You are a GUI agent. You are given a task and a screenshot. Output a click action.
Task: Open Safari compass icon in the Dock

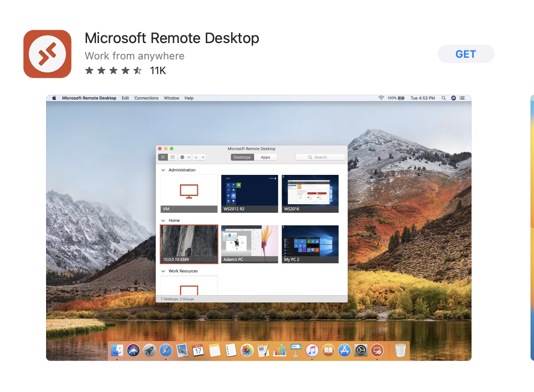(x=166, y=350)
